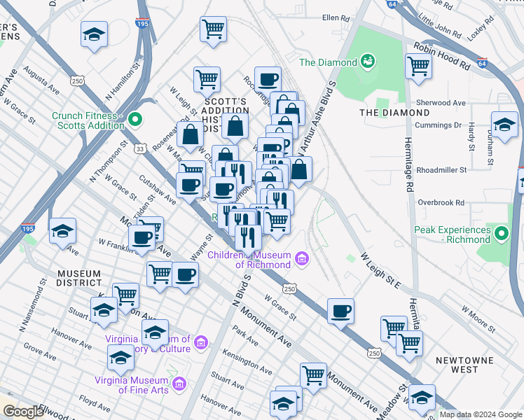The width and height of the screenshot is (524, 420).
Task: Click the Grove Ave street label
Action: 40,351
